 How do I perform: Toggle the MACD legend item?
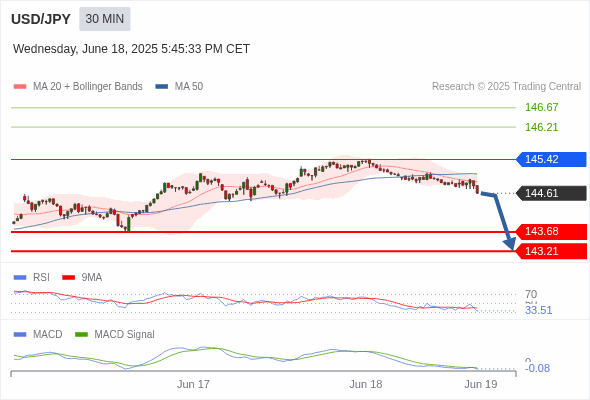click(x=38, y=334)
